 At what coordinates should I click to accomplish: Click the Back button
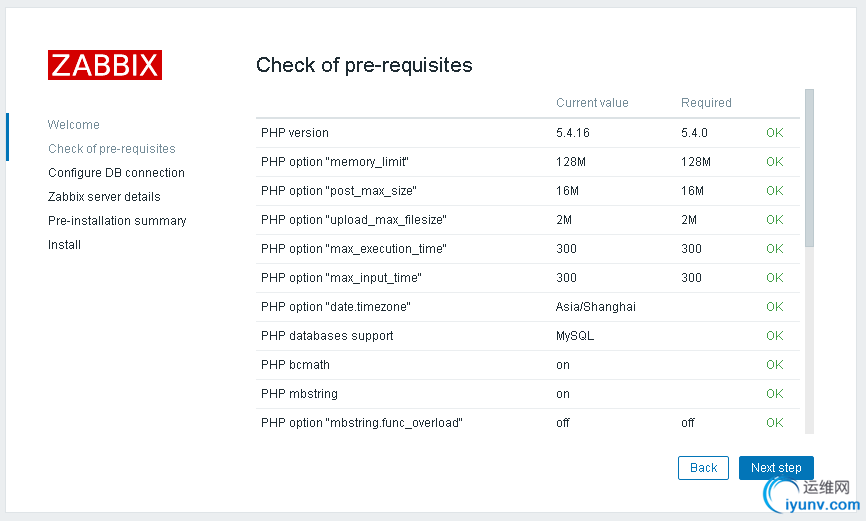click(703, 468)
